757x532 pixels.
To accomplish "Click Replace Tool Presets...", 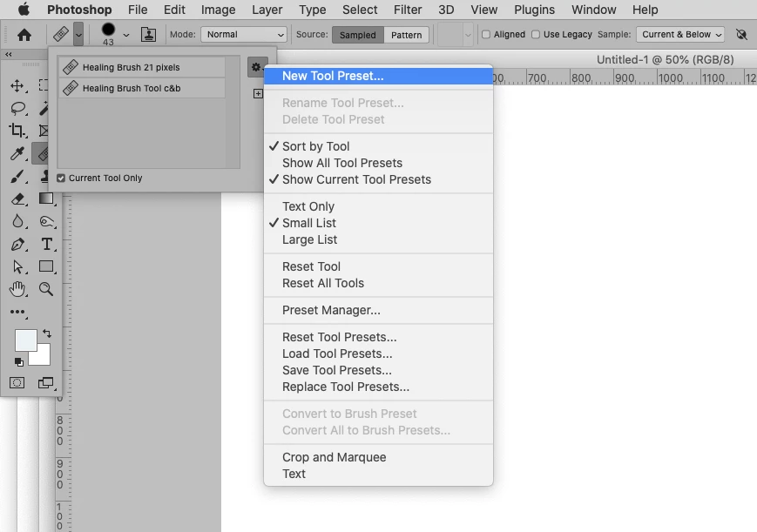I will tap(378, 387).
